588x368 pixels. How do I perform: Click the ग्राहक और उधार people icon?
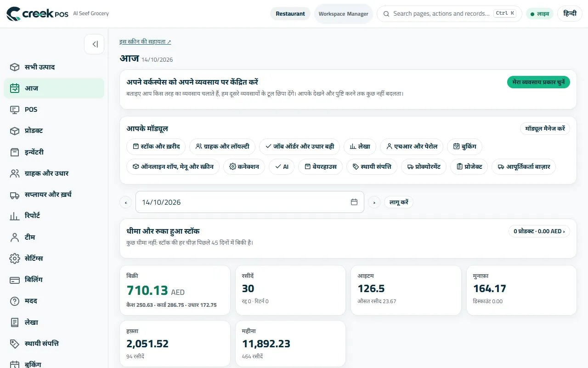(15, 173)
